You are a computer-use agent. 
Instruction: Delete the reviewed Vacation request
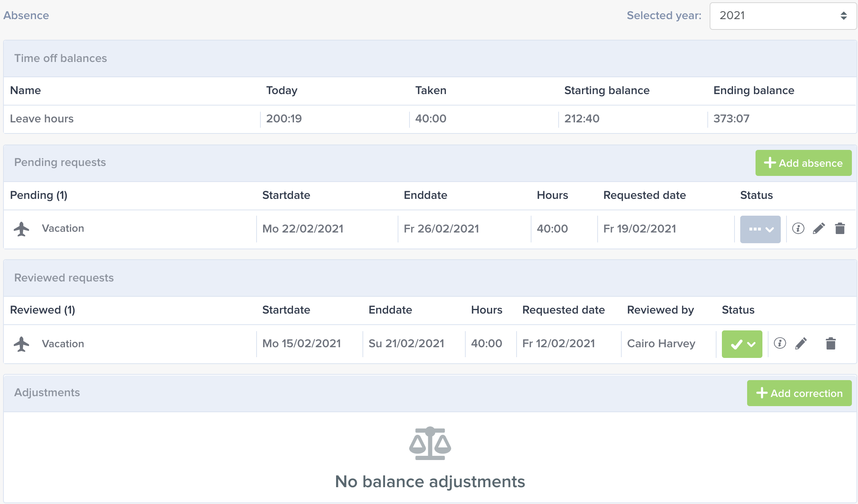pos(830,343)
